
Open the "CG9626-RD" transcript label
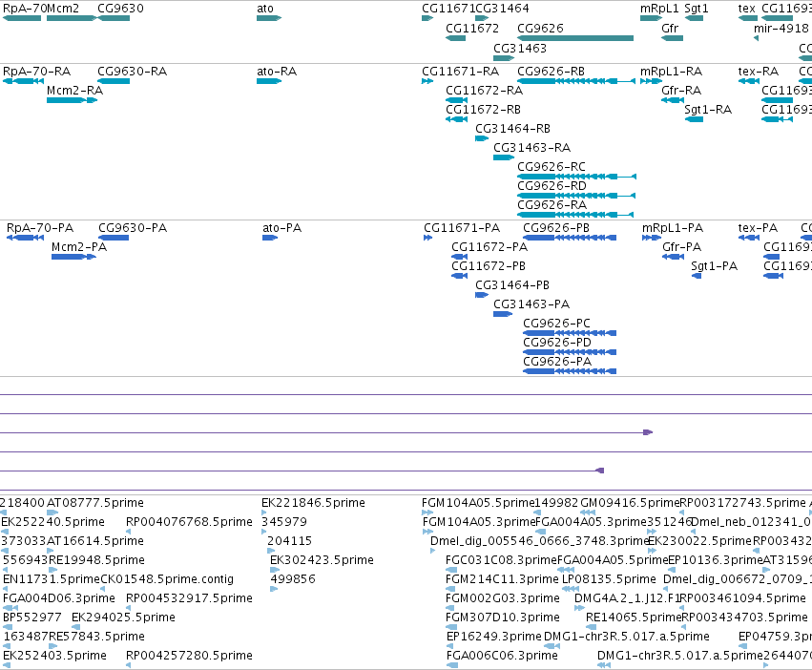552,185
